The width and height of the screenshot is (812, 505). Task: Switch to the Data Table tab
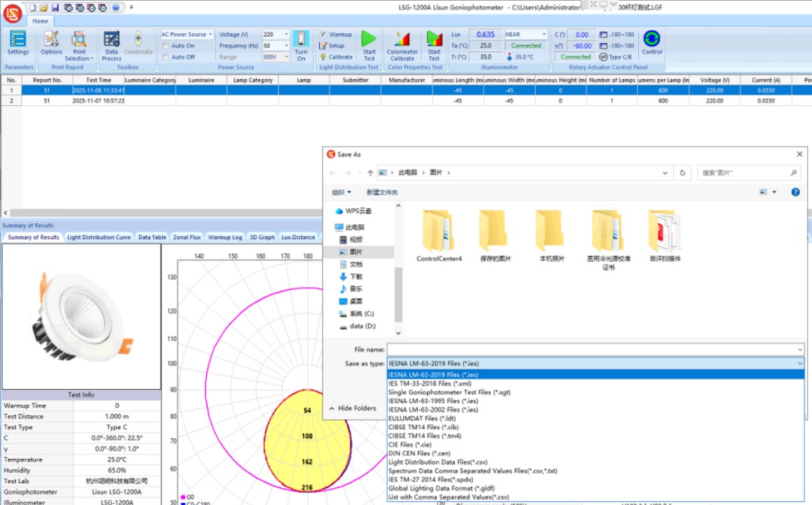pos(151,237)
